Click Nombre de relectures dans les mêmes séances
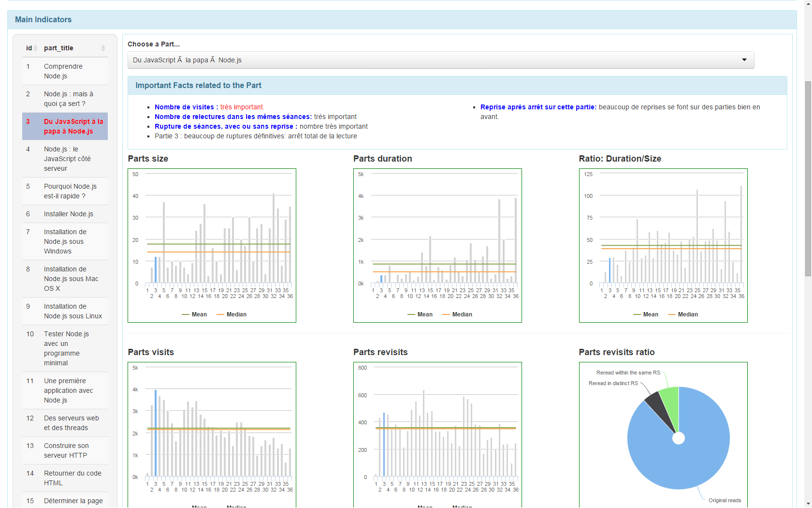The image size is (812, 508). coord(233,117)
